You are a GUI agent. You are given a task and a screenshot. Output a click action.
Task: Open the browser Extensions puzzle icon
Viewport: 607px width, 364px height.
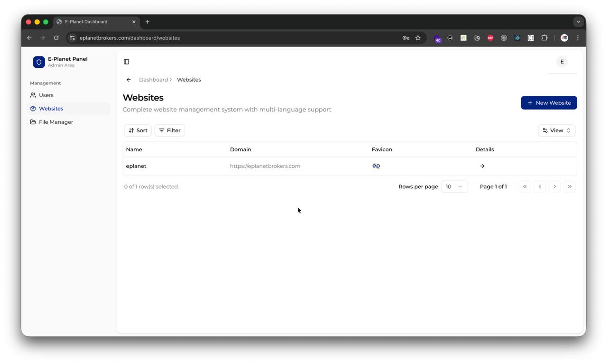[544, 38]
